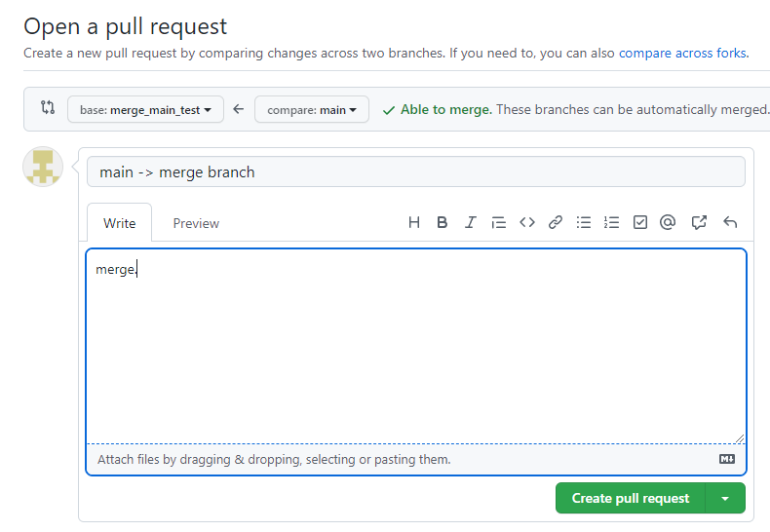Open the compare: main branch dropdown
Screen dimensions: 770x532
(x=312, y=109)
